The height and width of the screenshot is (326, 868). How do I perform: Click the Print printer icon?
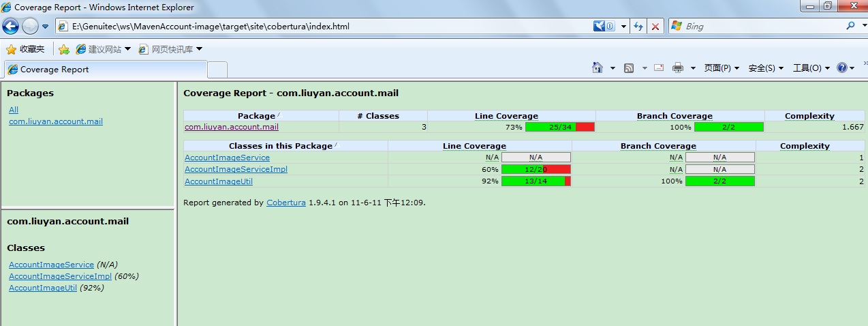pyautogui.click(x=678, y=68)
